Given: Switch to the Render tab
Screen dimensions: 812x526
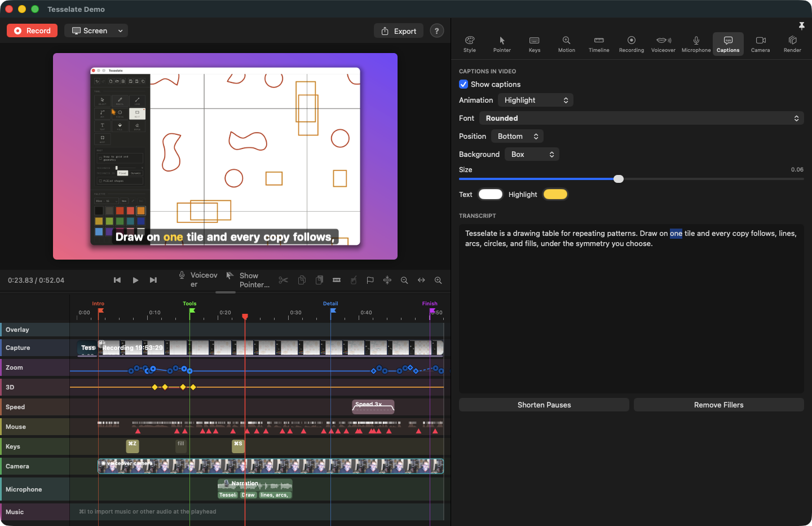Looking at the screenshot, I should coord(792,44).
